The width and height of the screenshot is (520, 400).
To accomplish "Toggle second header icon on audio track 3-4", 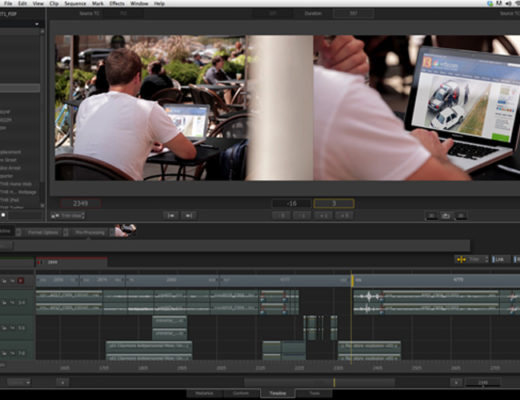I will (12, 303).
